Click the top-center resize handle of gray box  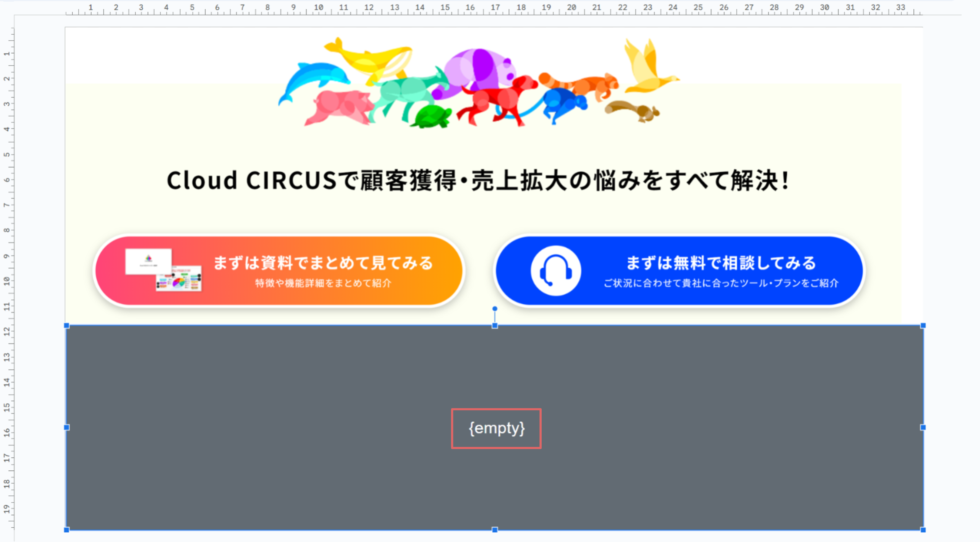pyautogui.click(x=495, y=326)
